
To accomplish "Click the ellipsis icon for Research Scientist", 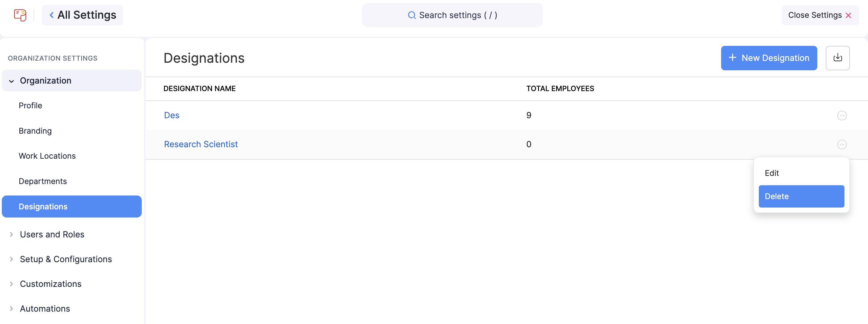I will 841,145.
